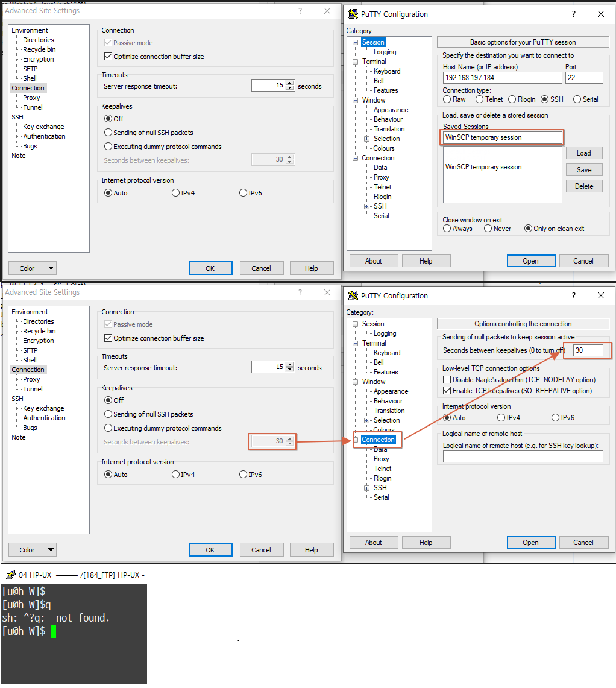This screenshot has width=616, height=688.
Task: Click the terminal icon beside 04 HP-UX
Action: (11, 575)
